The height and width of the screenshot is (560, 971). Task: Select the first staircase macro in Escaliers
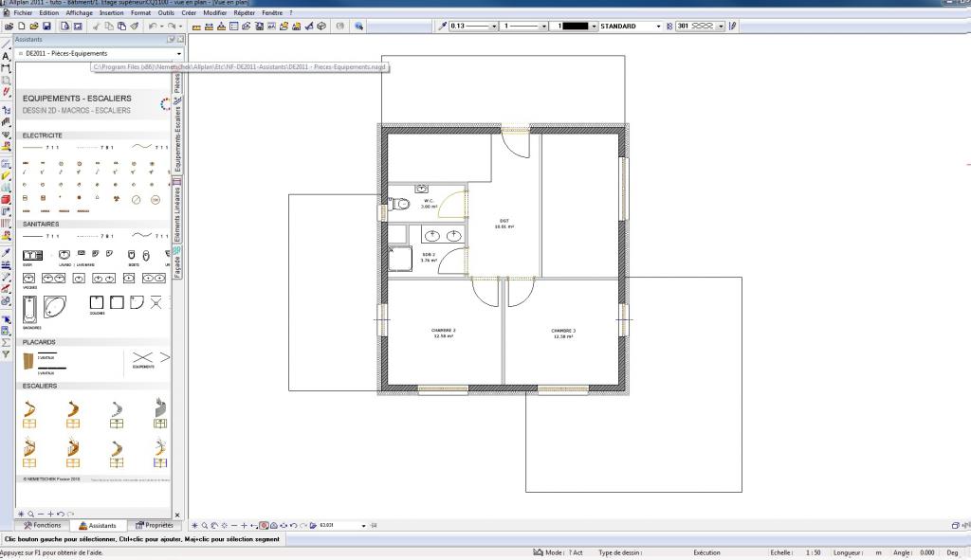click(x=29, y=409)
